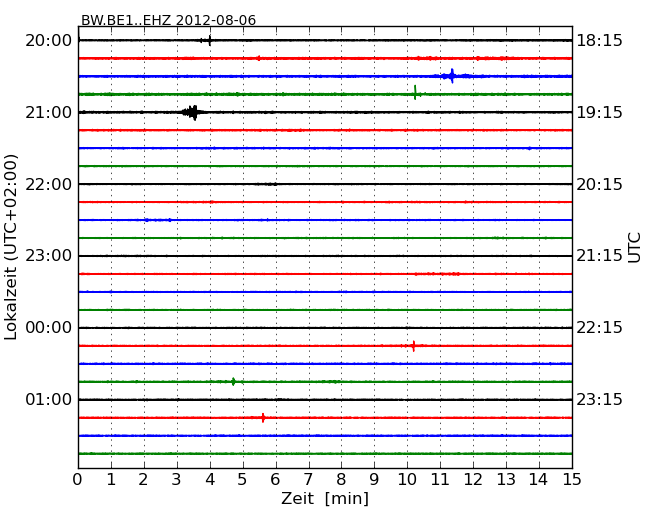Click the 21:00 local time label
This screenshot has height=520, width=650.
tap(49, 112)
